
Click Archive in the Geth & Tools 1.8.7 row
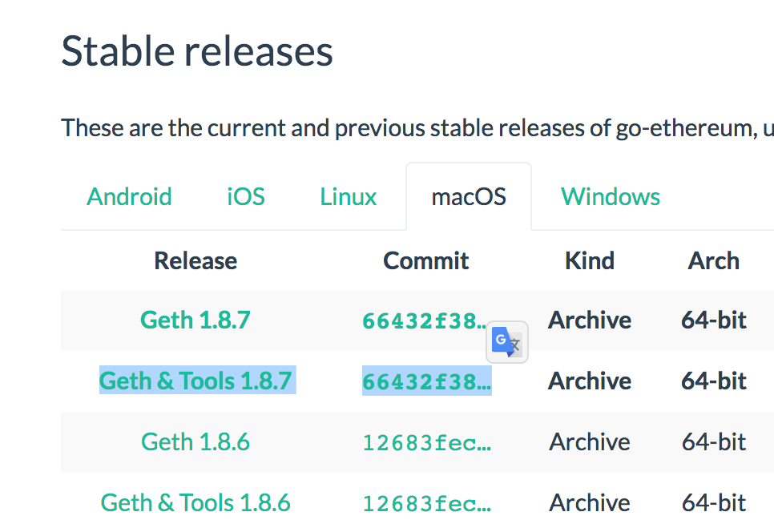tap(590, 381)
